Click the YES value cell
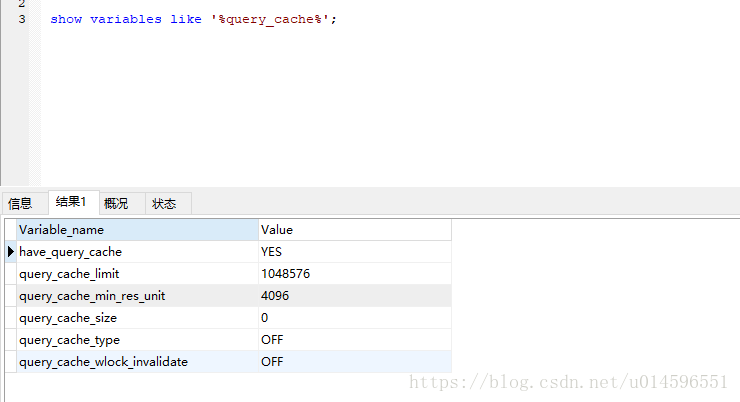The width and height of the screenshot is (740, 402). pos(355,252)
